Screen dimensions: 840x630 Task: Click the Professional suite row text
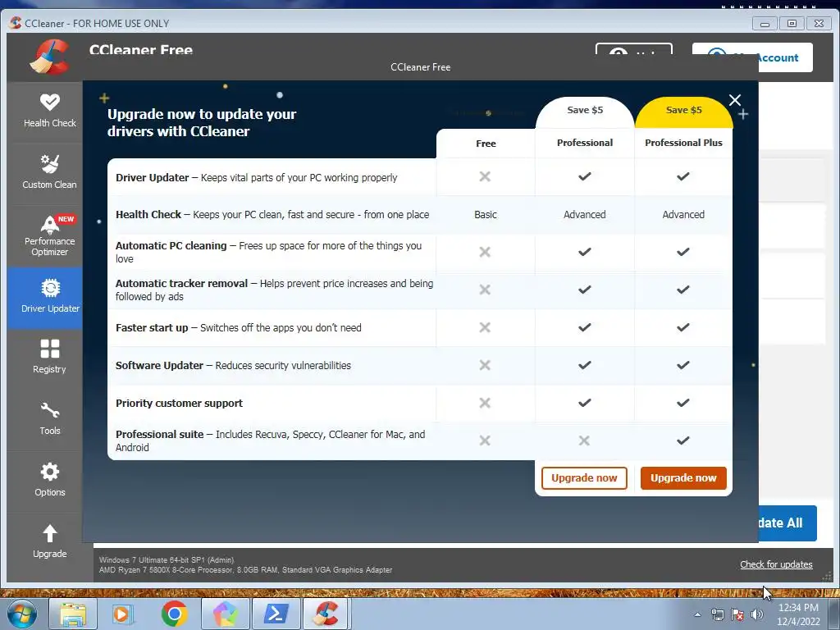(270, 441)
